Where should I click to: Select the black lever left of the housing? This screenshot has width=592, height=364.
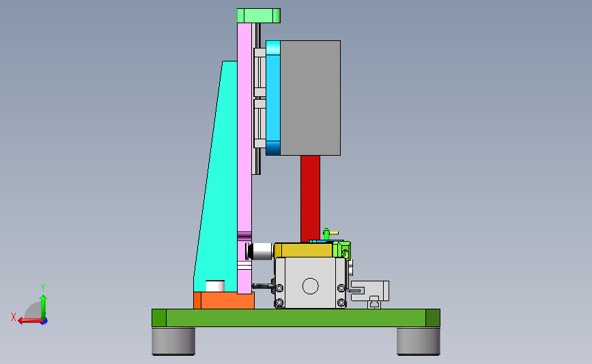coord(264,286)
